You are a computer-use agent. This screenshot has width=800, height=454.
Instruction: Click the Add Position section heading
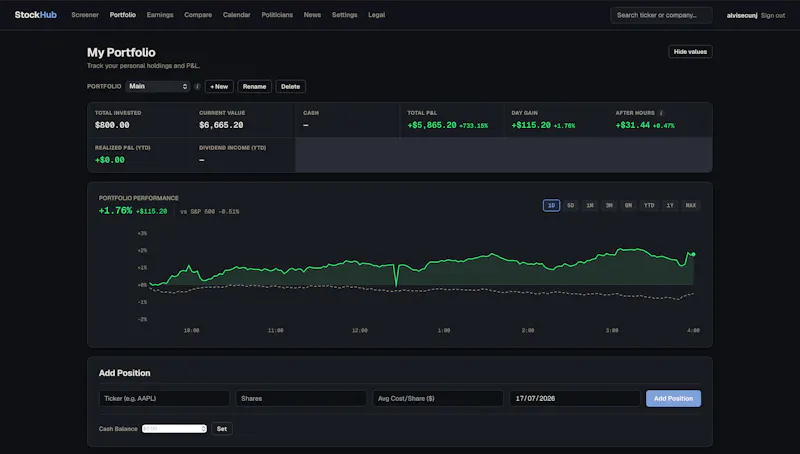(124, 373)
